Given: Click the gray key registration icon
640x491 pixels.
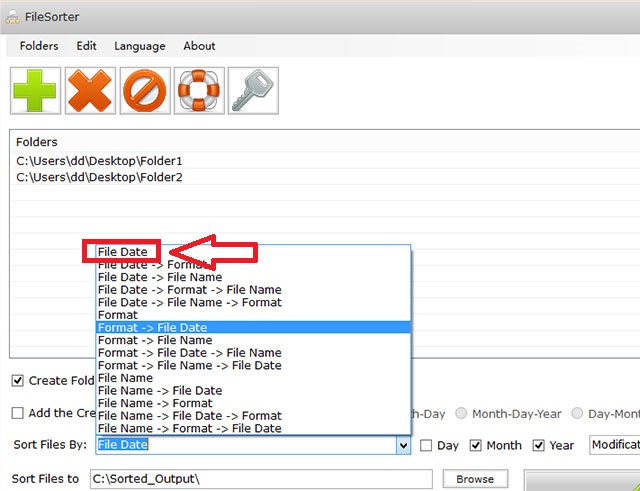Looking at the screenshot, I should click(x=253, y=91).
